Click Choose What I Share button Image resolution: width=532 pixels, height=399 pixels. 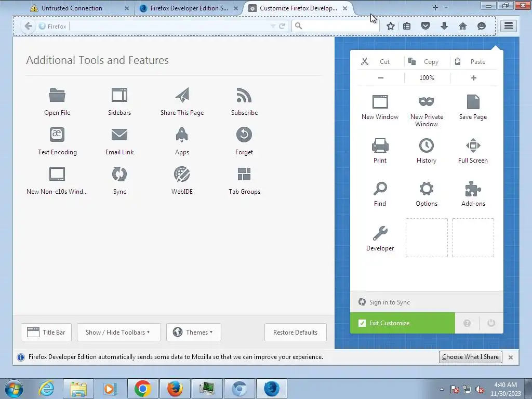pos(470,357)
